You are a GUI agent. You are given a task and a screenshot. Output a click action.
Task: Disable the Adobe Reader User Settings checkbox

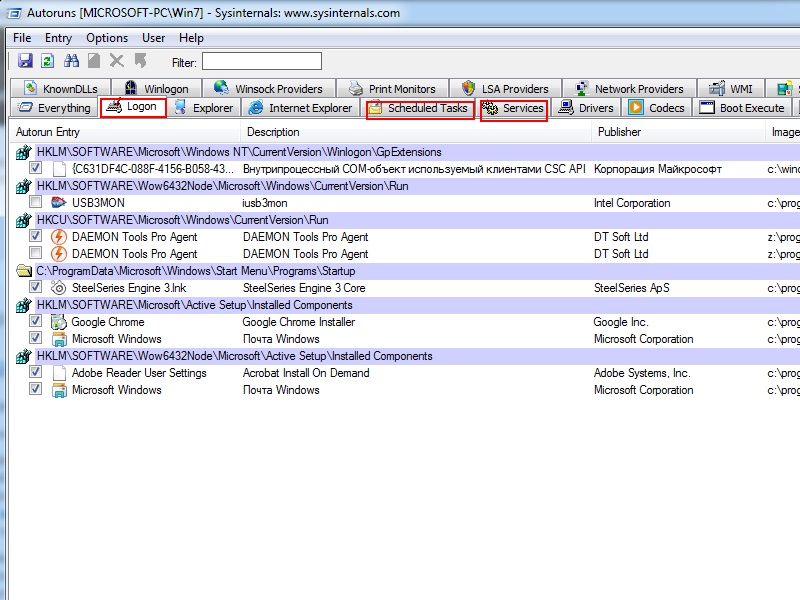[36, 373]
